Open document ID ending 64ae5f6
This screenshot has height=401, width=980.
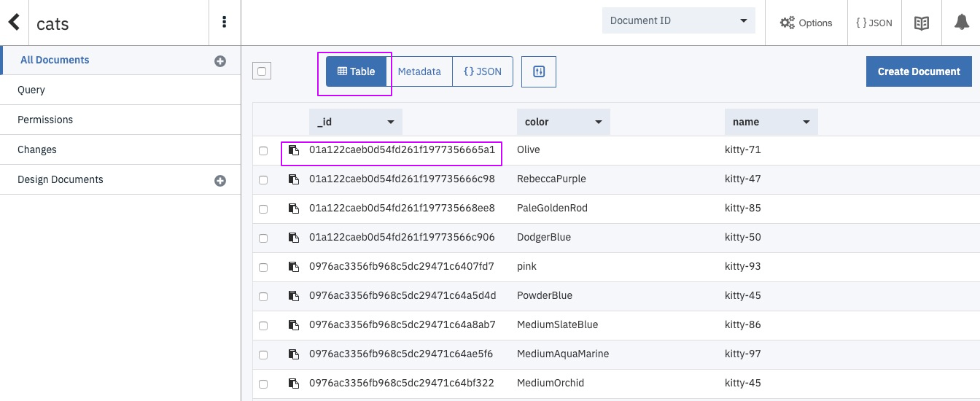click(401, 354)
